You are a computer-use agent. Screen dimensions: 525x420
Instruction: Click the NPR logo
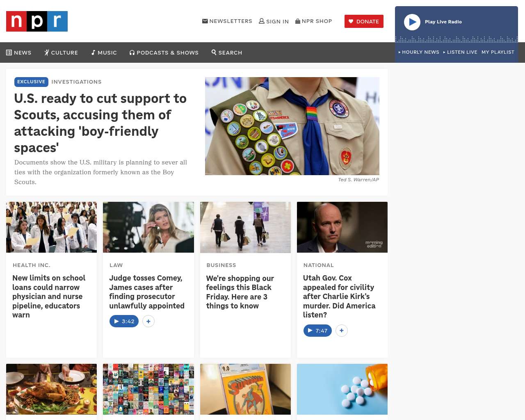[37, 21]
